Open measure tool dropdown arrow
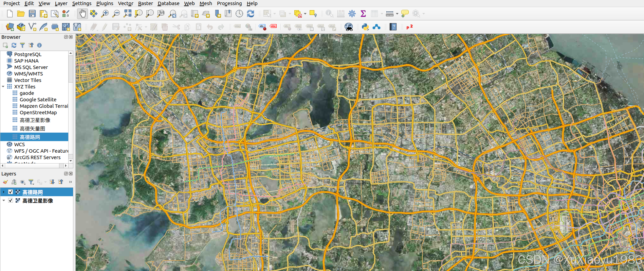644x271 pixels. [x=397, y=14]
